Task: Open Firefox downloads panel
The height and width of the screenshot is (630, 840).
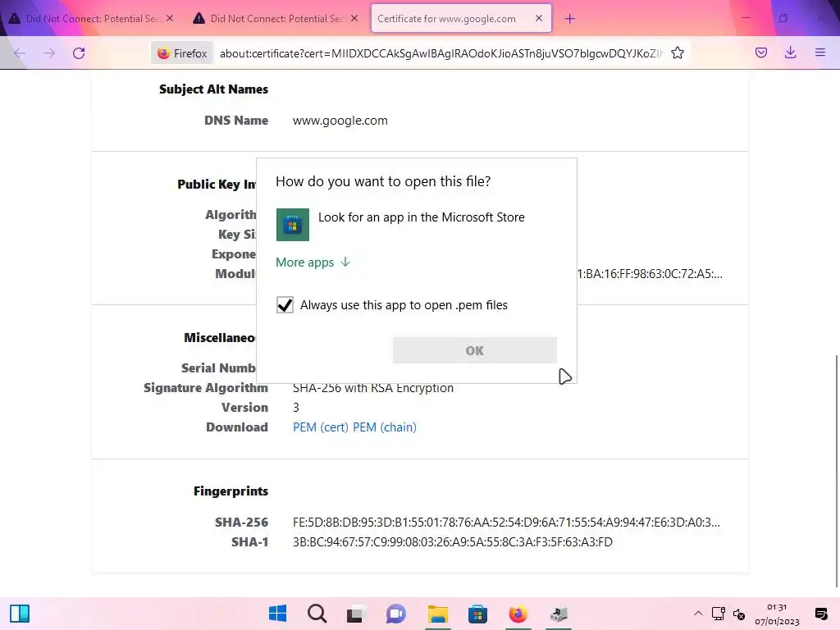Action: [x=790, y=52]
